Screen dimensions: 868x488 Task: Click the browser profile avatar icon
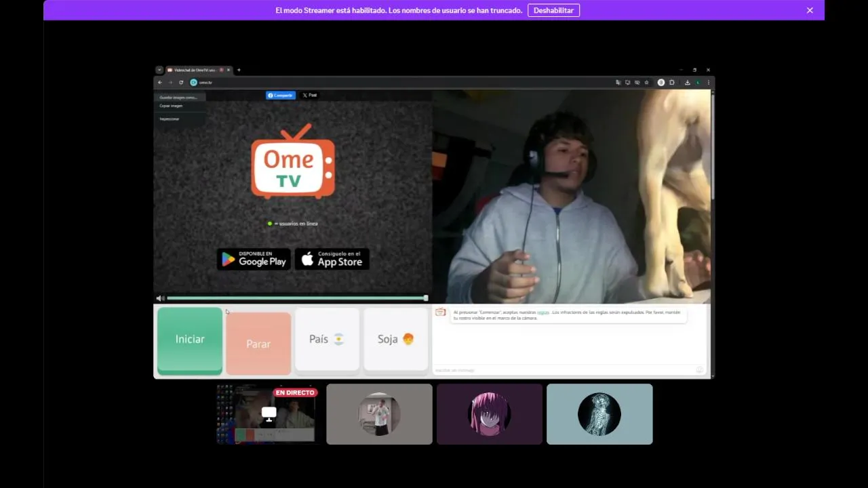point(698,83)
